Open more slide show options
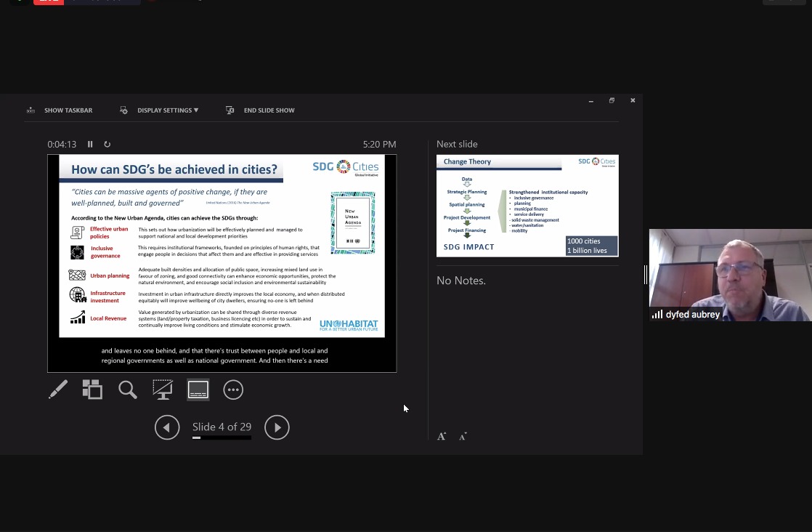 pos(233,390)
